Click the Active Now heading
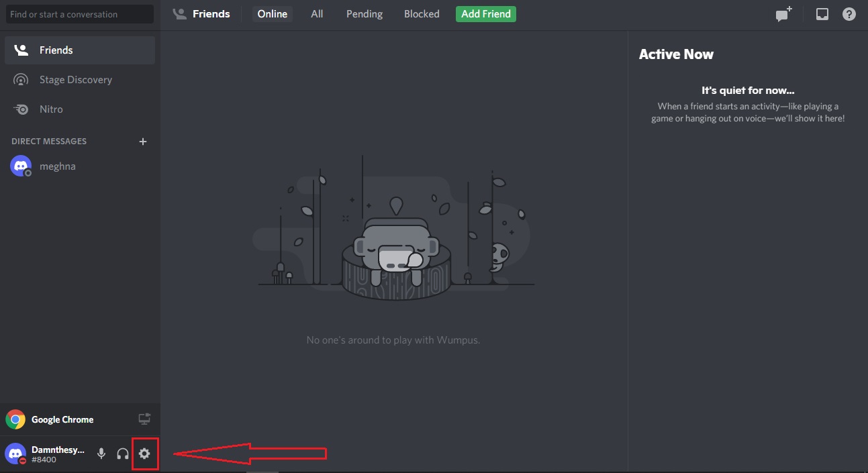Image resolution: width=868 pixels, height=473 pixels. click(x=676, y=54)
